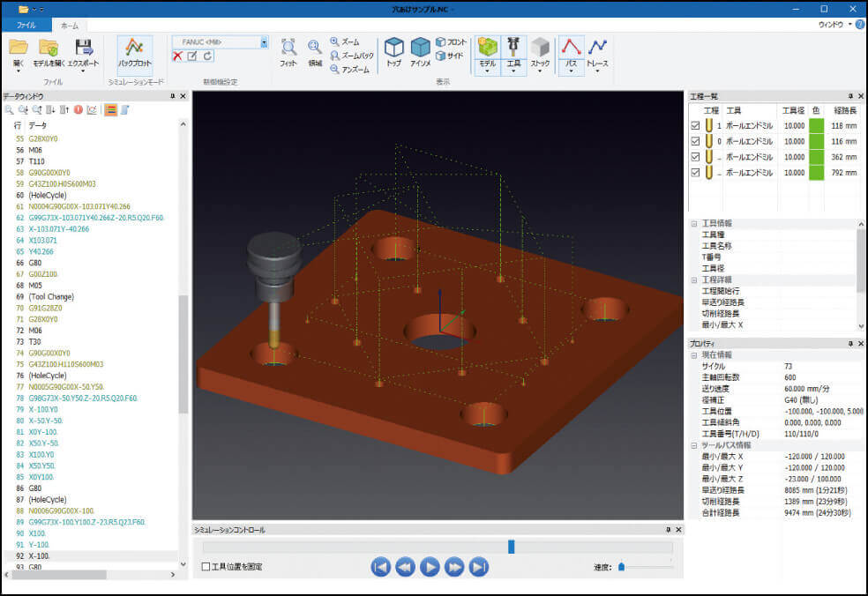This screenshot has width=868, height=596.
Task: Uncheck the first process row checkbox
Action: click(x=696, y=125)
